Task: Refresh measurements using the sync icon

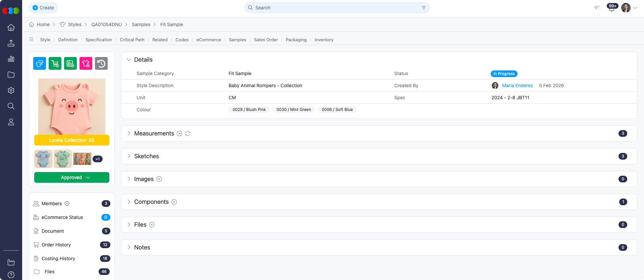Action: pos(187,133)
